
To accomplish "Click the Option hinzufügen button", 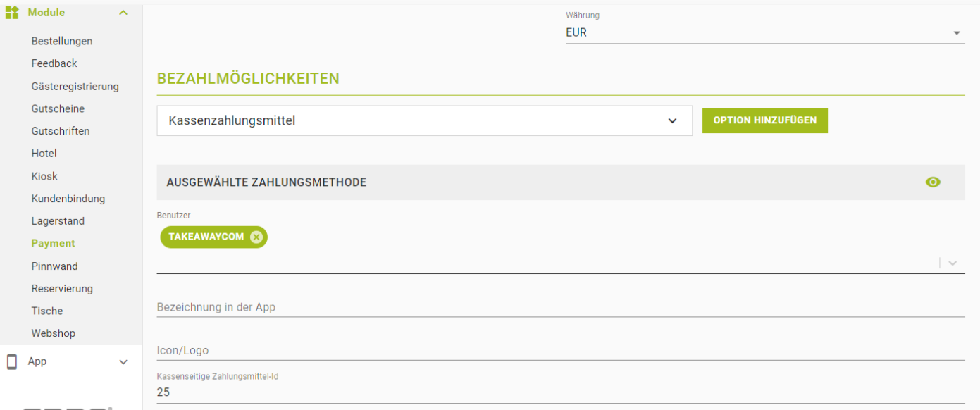I will point(764,120).
